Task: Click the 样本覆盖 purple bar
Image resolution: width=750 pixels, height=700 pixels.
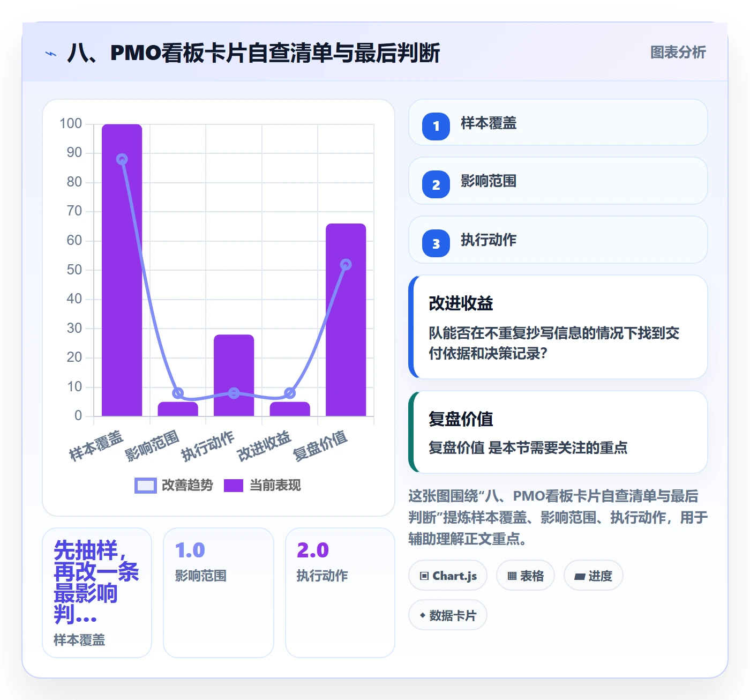Action: pos(122,270)
